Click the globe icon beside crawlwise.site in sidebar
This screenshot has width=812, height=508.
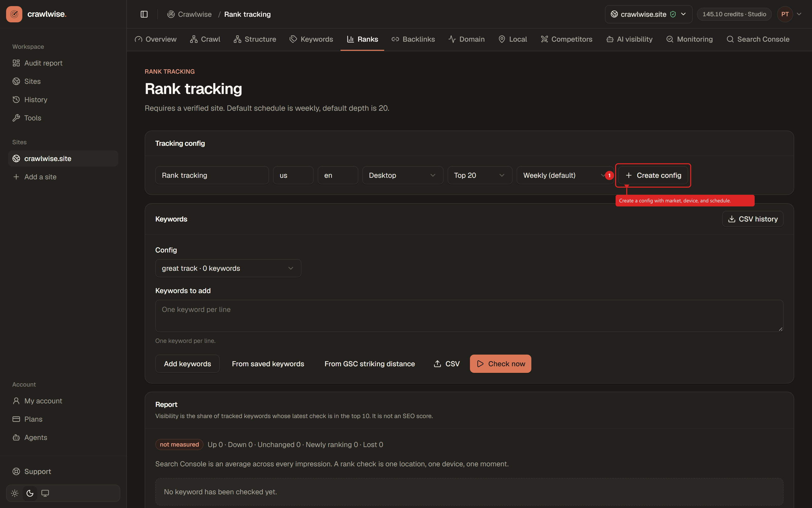[16, 158]
